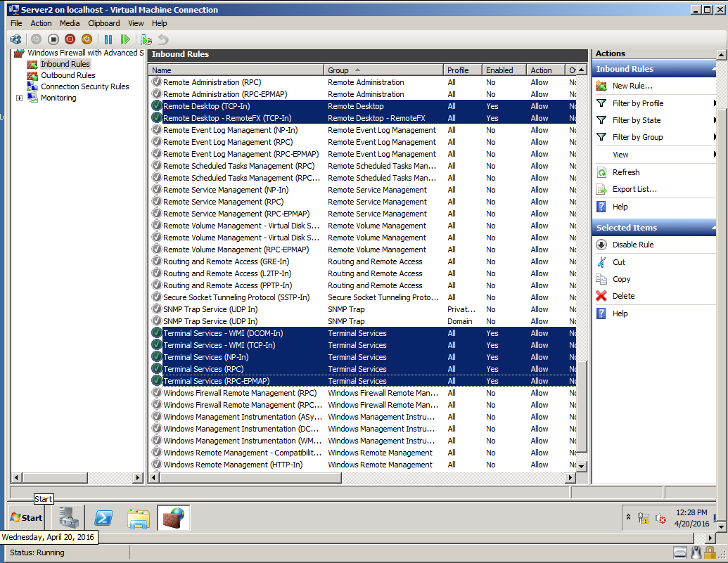Open the Action menu
Viewport: 728px width, 563px height.
(41, 23)
